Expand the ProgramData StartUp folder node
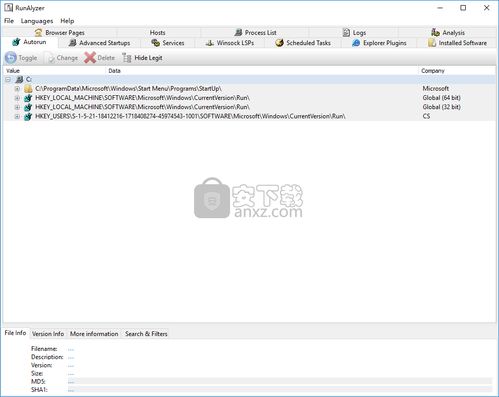Viewport: 499px width, 397px height. click(17, 89)
